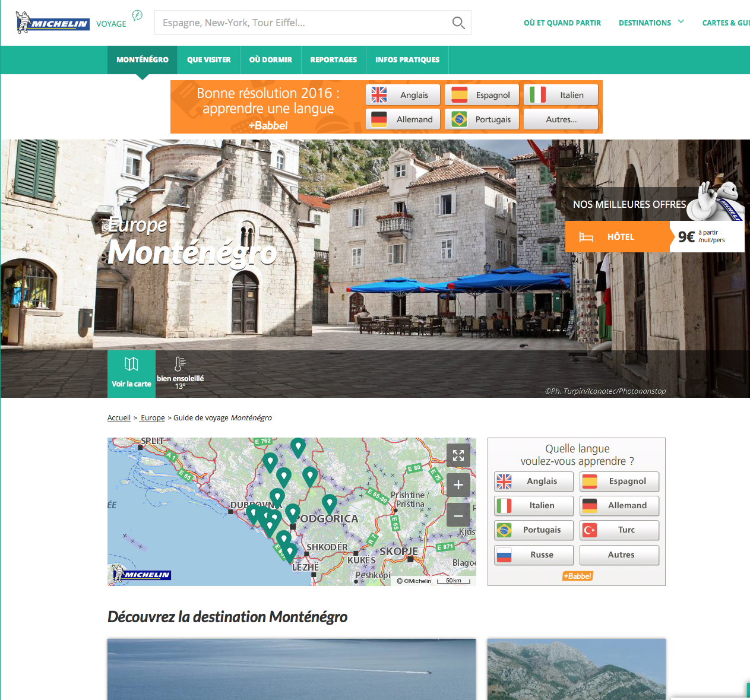
Task: Follow the Accueil breadcrumb link
Action: 119,418
